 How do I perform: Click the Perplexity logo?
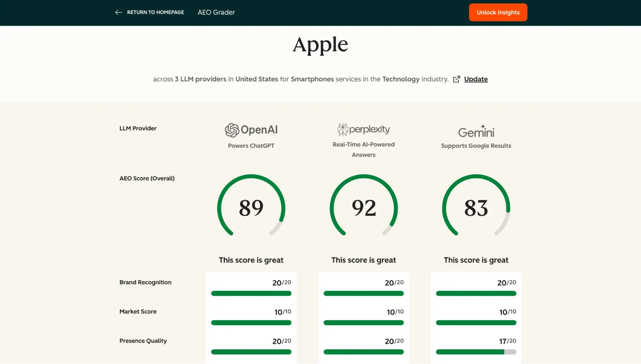(364, 129)
